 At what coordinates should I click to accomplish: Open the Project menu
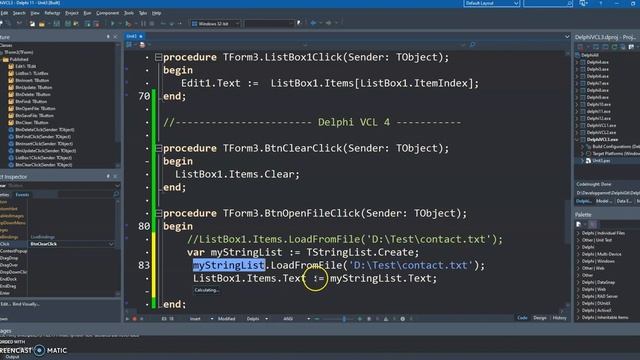coord(71,13)
